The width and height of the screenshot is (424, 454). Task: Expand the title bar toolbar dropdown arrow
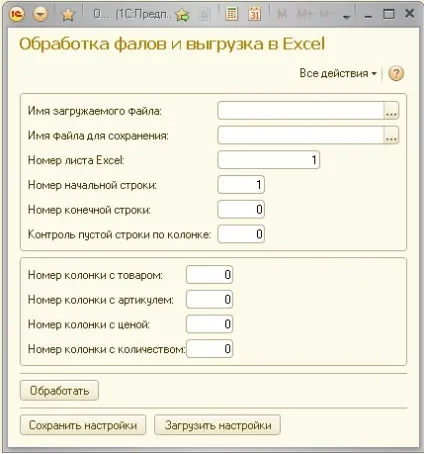(347, 17)
